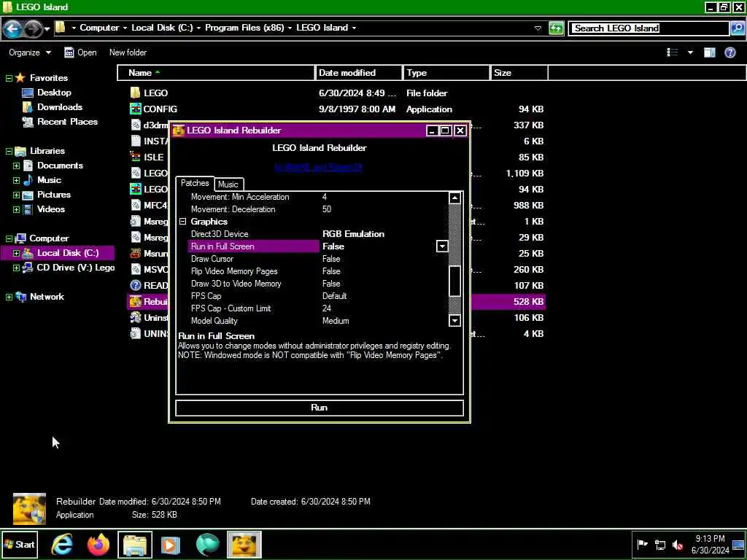
Task: Click the Uninst application icon
Action: [x=135, y=318]
